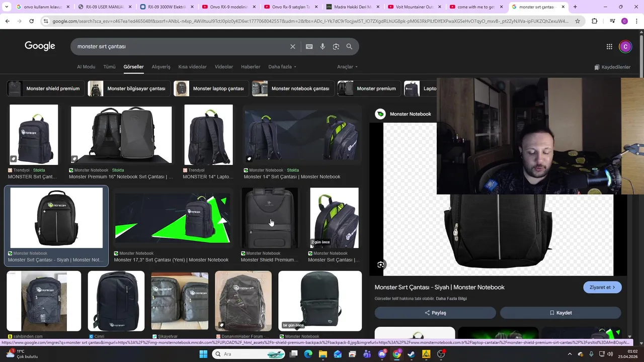The width and height of the screenshot is (644, 362).
Task: Open Monster 14" Sırt Çantası image result
Action: [x=302, y=134]
